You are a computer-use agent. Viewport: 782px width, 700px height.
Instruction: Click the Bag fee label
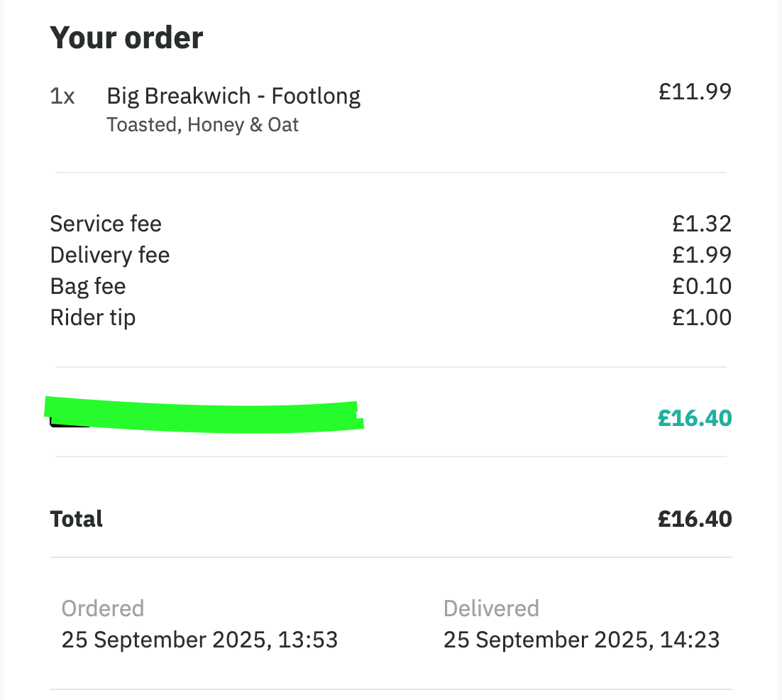pos(88,286)
